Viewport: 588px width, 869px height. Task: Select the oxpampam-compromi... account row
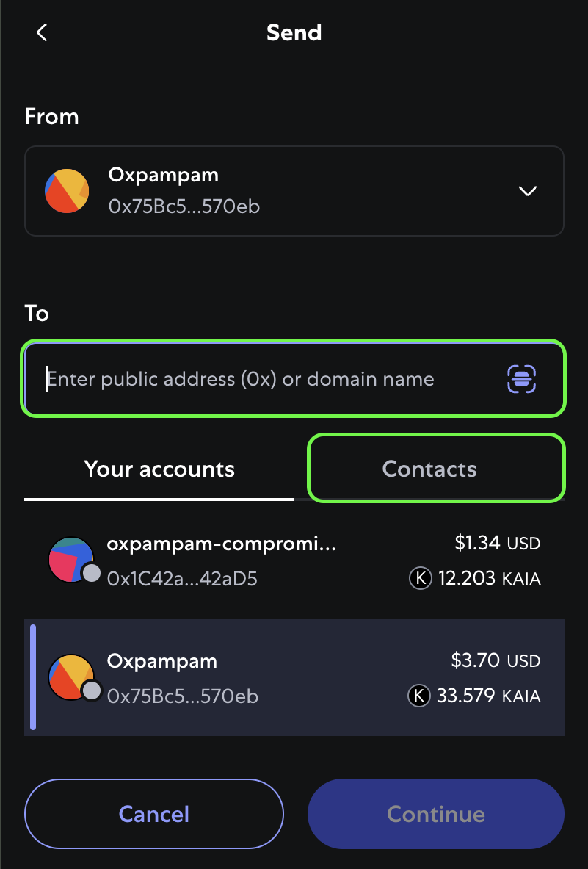(x=294, y=560)
